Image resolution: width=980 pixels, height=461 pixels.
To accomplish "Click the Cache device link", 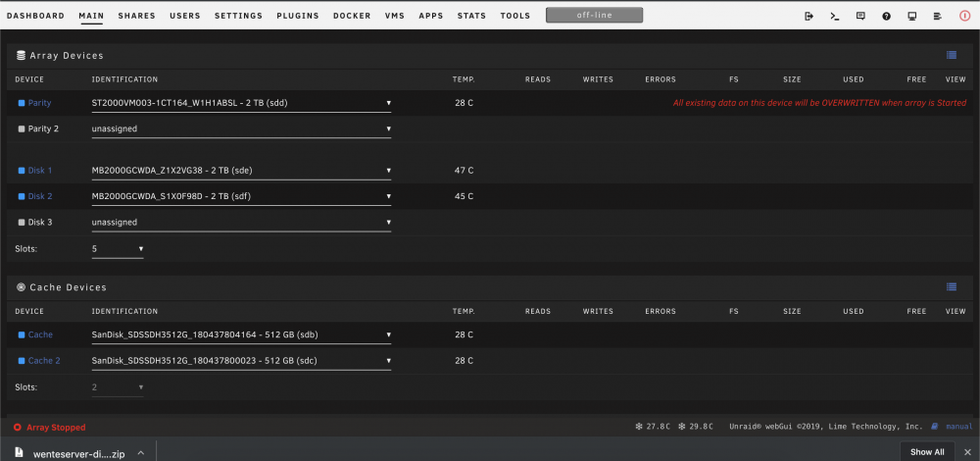I will pyautogui.click(x=40, y=335).
